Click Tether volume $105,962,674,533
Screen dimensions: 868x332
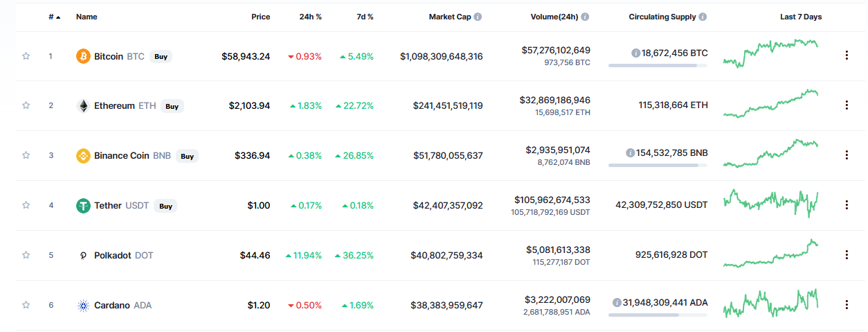click(x=552, y=200)
